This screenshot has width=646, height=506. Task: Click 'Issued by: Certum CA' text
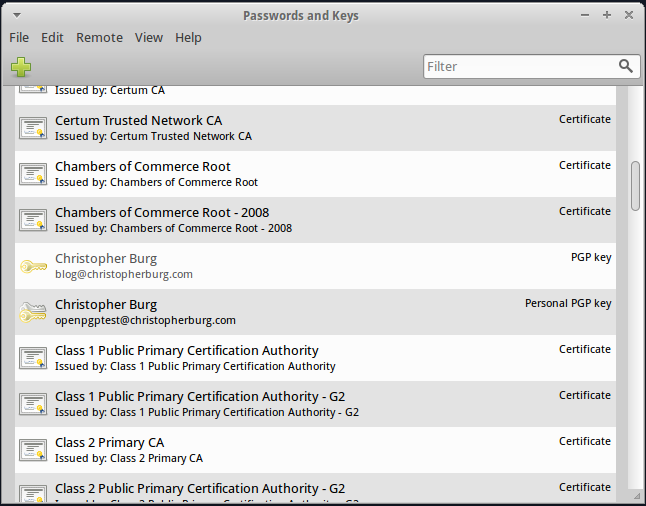110,91
